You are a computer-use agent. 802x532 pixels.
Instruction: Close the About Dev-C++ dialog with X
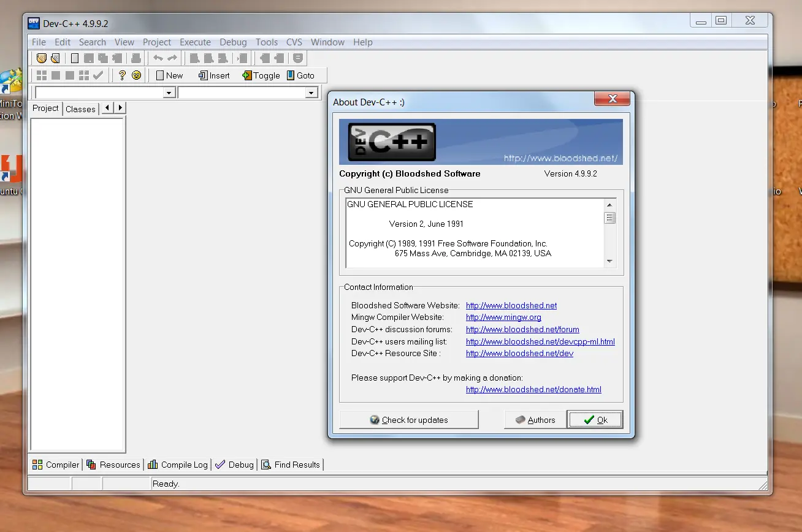pos(612,99)
